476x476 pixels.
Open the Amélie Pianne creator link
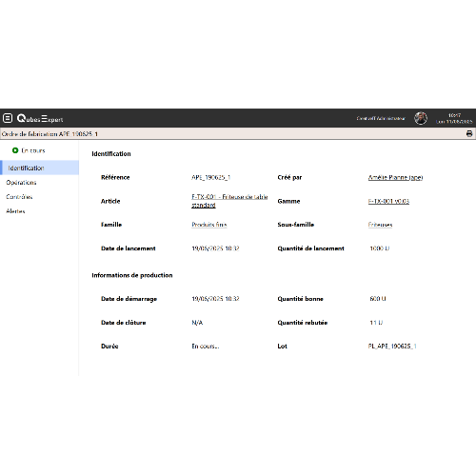395,177
